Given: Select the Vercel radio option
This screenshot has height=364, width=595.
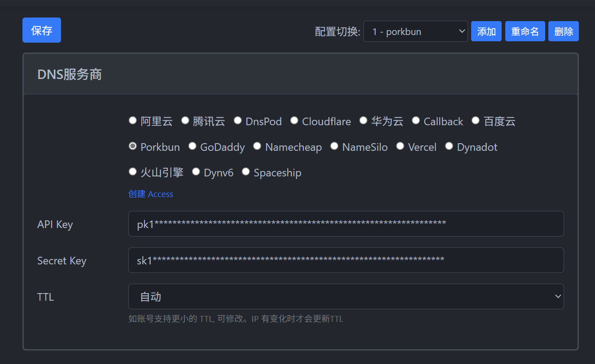Looking at the screenshot, I should click(x=400, y=146).
